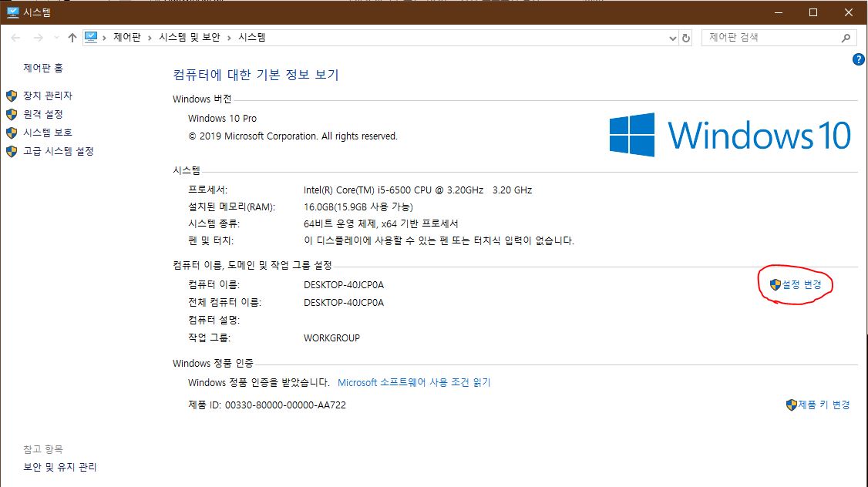This screenshot has width=868, height=487.
Task: Open the help question mark icon
Action: click(858, 59)
